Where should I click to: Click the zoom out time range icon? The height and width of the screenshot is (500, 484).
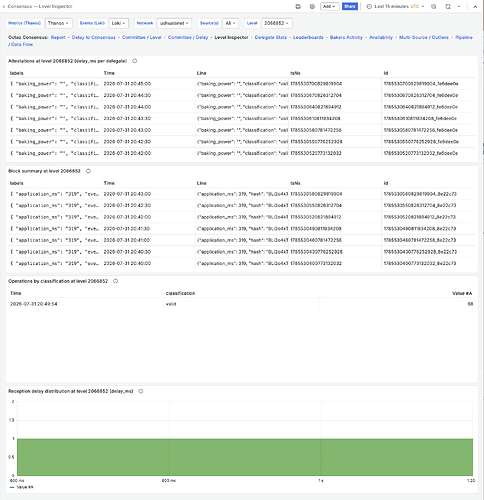pyautogui.click(x=433, y=6)
